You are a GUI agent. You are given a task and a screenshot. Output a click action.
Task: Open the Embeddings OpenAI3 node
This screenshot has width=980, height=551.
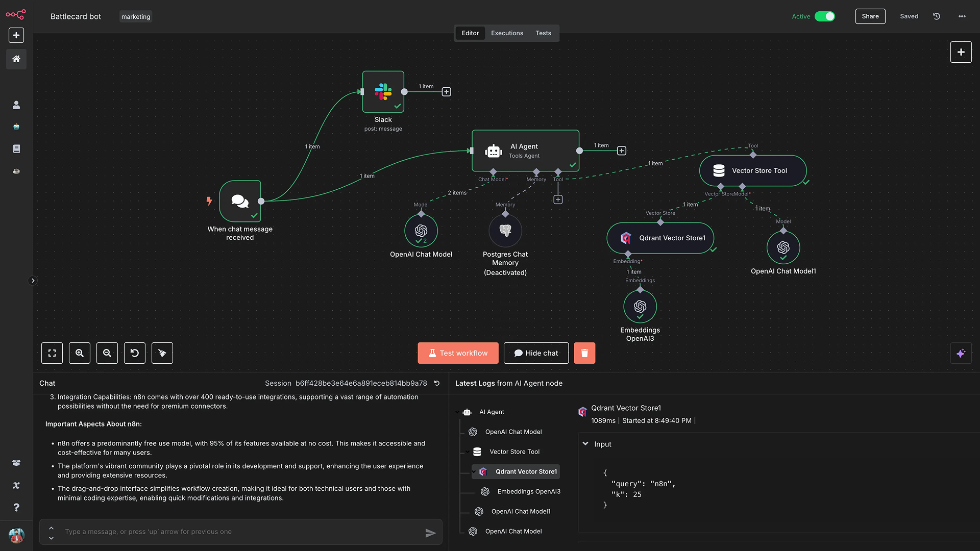click(640, 306)
